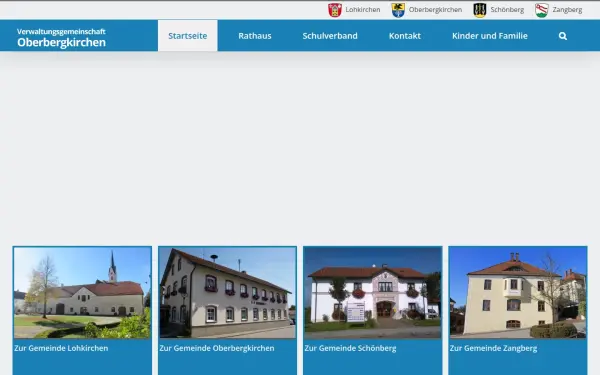Select the Startseite navigation tab

188,36
